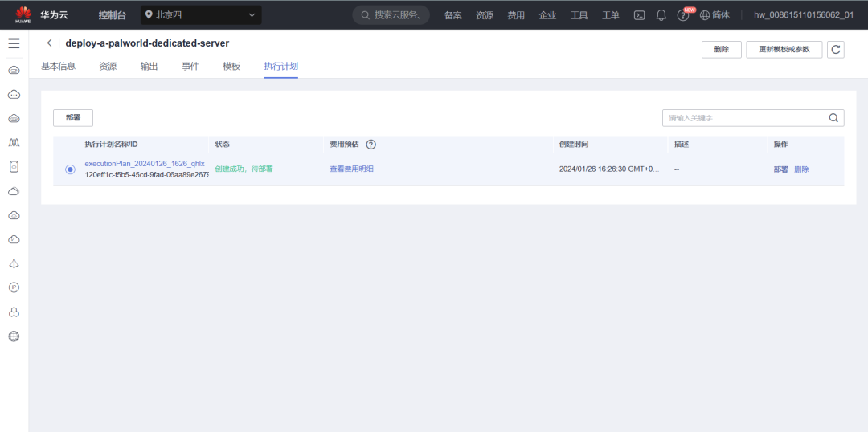868x432 pixels.
Task: Open the circled IP sidebar icon
Action: click(14, 287)
